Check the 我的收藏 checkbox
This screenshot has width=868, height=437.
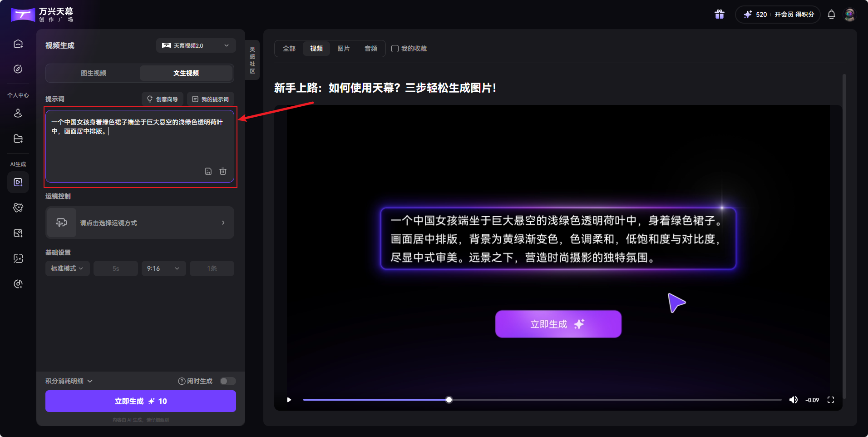click(395, 49)
